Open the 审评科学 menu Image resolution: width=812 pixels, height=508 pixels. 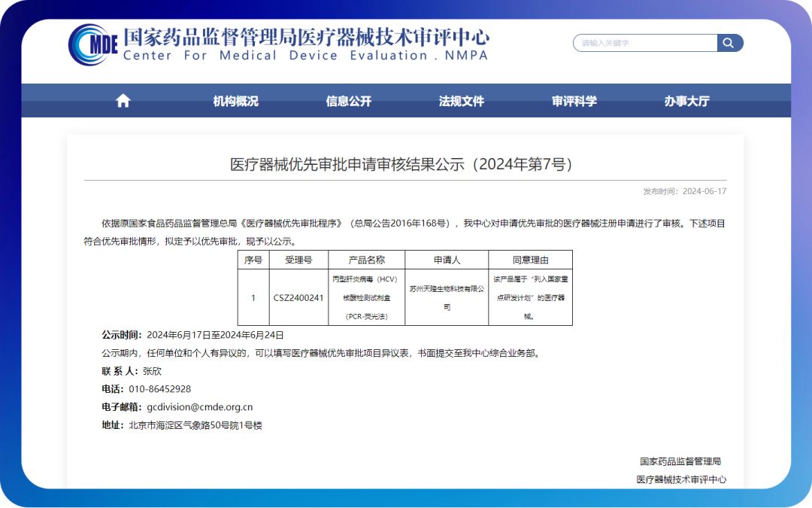coord(574,101)
